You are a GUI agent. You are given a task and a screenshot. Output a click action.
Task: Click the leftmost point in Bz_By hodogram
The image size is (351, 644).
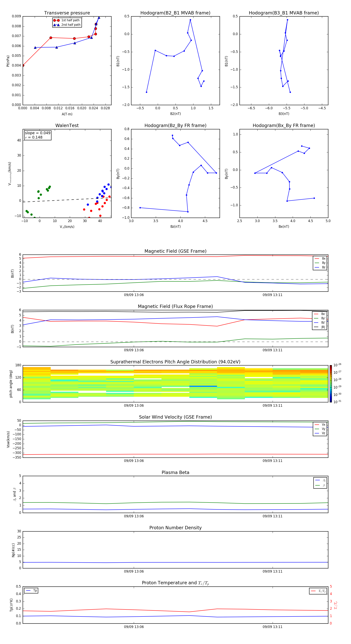140,208
